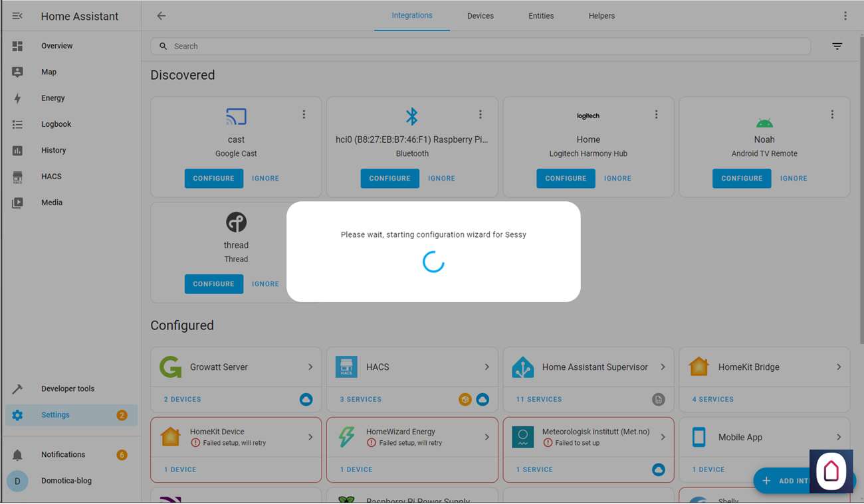864x504 pixels.
Task: Click the HACS store icon in sidebar
Action: [x=17, y=177]
